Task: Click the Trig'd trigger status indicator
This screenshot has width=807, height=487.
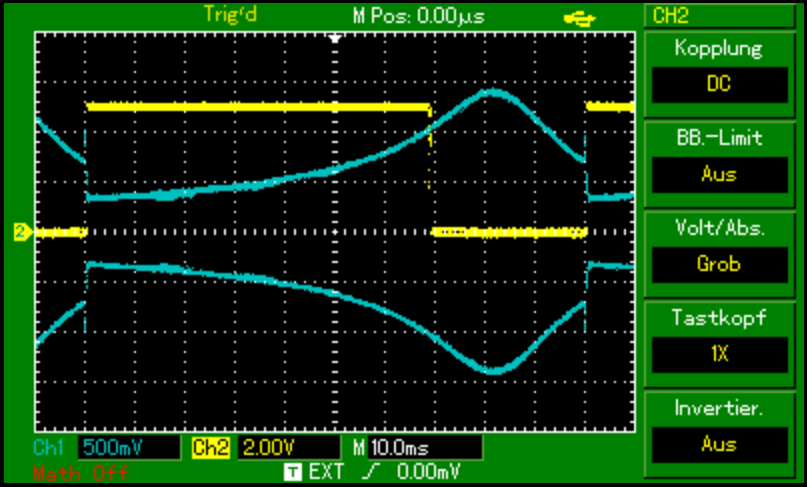Action: (x=230, y=14)
